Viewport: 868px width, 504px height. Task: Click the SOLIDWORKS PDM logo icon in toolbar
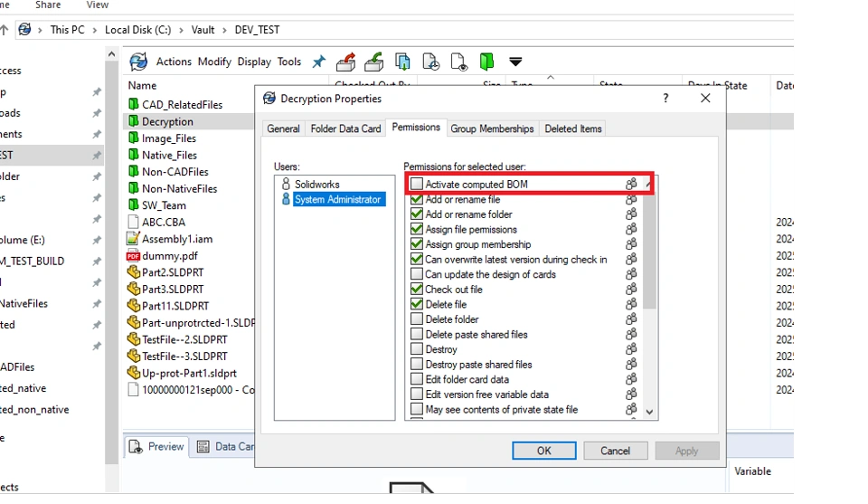pos(138,62)
